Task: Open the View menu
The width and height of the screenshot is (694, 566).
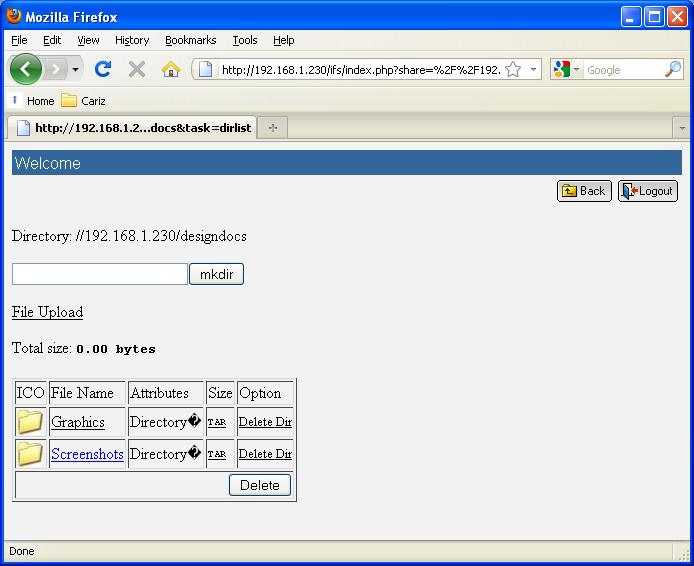Action: (x=88, y=40)
